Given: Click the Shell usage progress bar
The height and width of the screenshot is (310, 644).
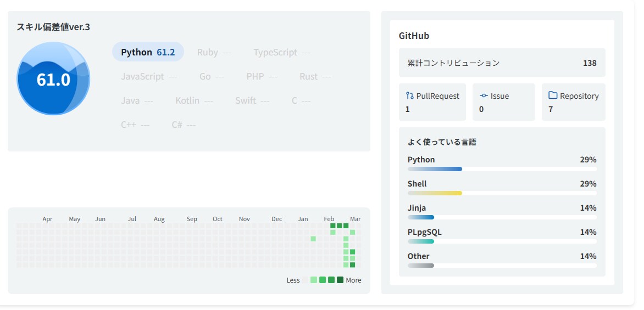Looking at the screenshot, I should coord(502,193).
